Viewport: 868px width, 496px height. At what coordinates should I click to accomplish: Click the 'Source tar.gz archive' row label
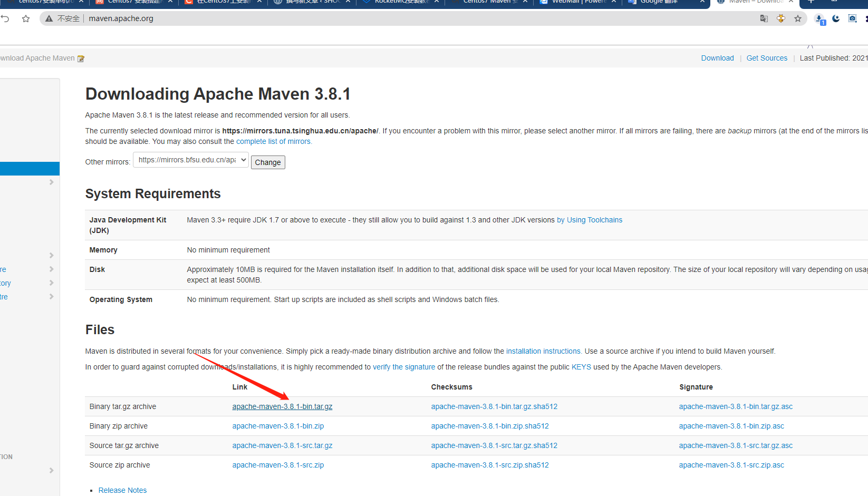click(124, 445)
